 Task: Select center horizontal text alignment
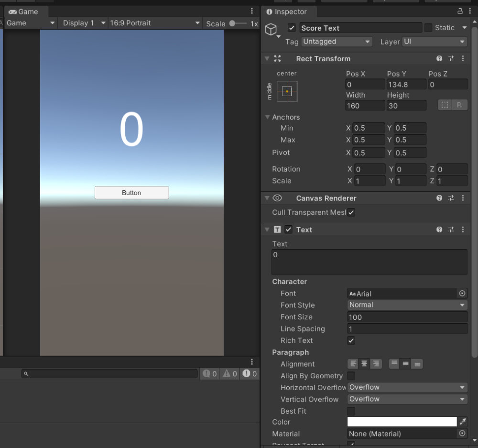pyautogui.click(x=364, y=364)
